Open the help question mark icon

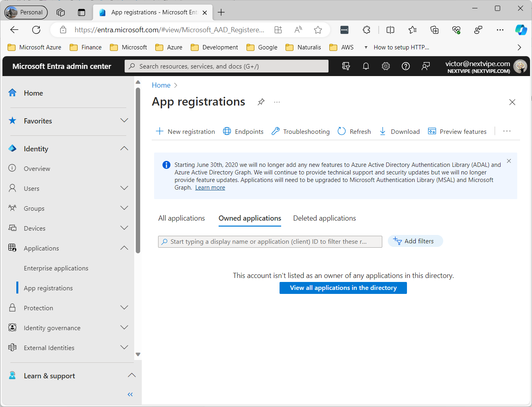(406, 66)
